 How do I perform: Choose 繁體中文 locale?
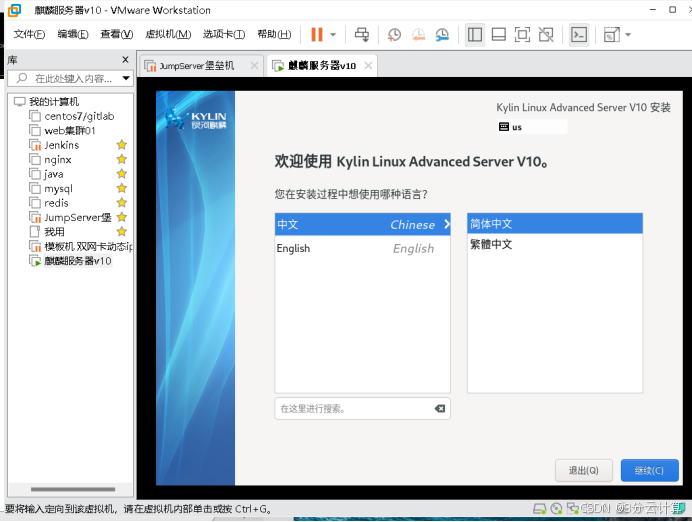555,244
